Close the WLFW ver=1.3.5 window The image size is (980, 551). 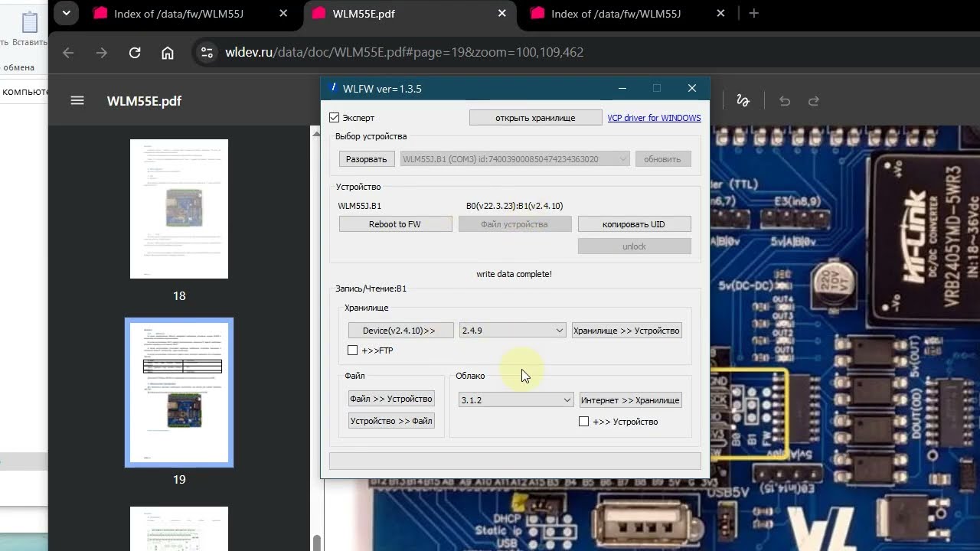pos(692,88)
